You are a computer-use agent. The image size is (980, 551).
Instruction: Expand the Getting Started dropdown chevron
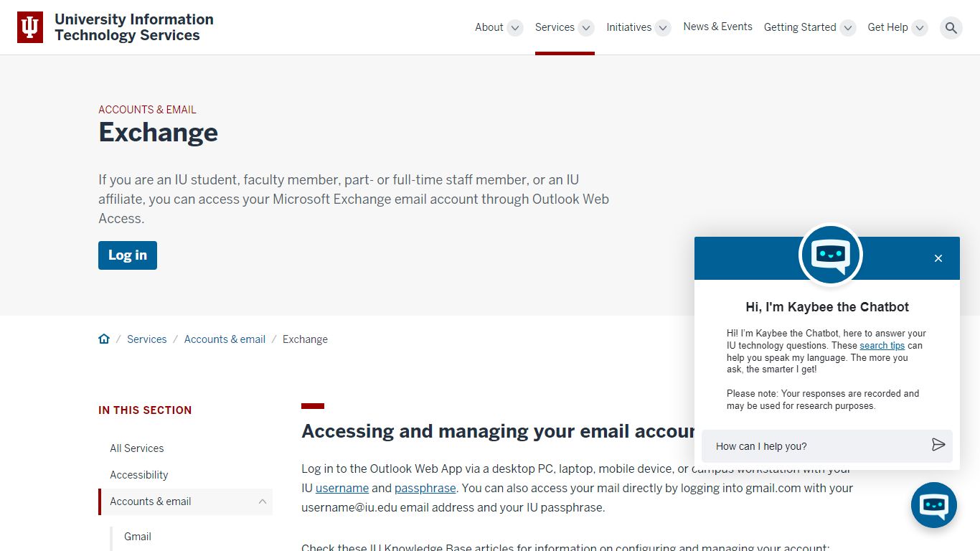point(848,28)
